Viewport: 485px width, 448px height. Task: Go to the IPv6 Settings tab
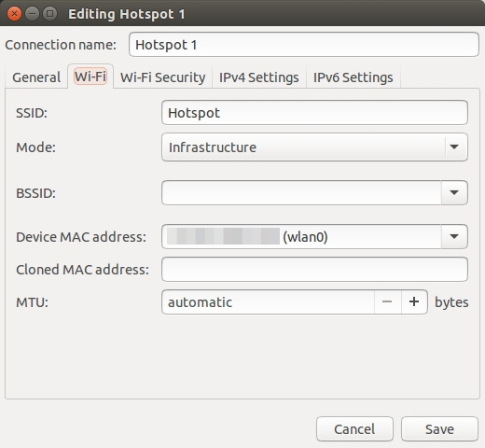coord(353,77)
